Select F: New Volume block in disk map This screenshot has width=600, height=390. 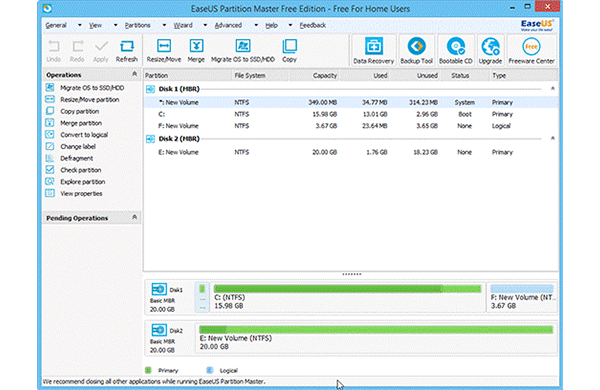(x=522, y=297)
